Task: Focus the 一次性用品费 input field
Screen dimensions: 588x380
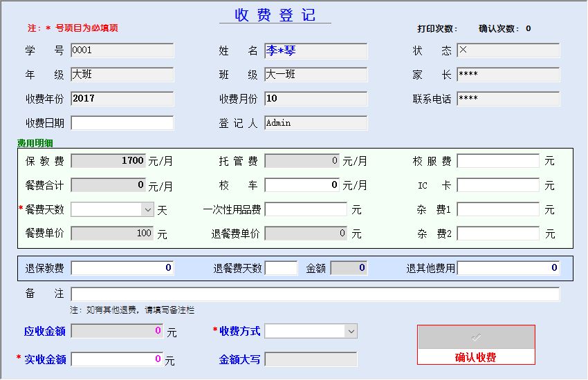Action: point(306,209)
